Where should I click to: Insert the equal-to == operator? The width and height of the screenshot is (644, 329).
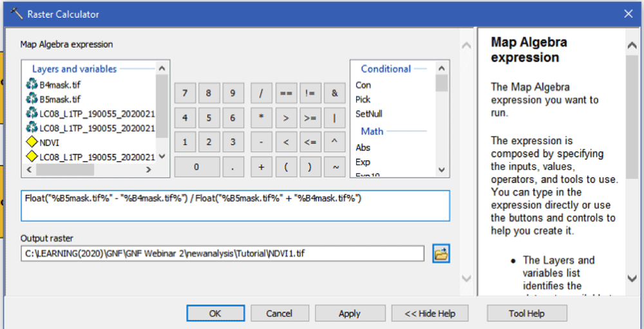286,93
